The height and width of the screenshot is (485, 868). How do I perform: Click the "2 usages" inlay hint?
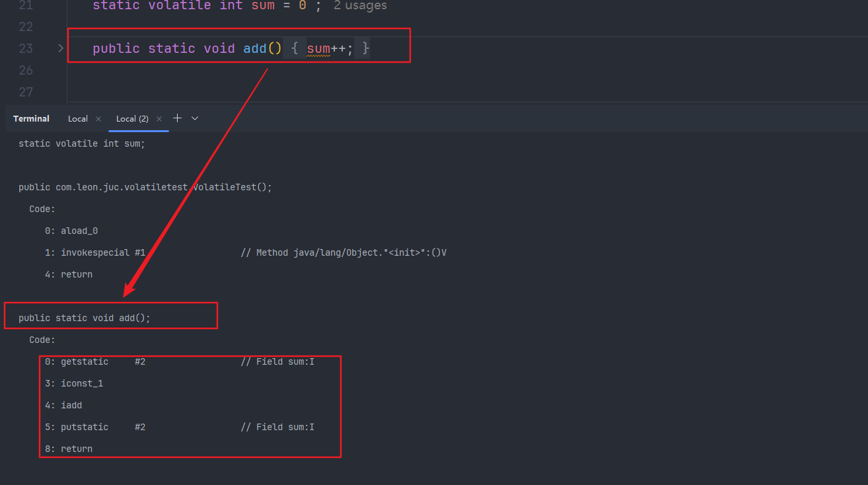point(360,5)
